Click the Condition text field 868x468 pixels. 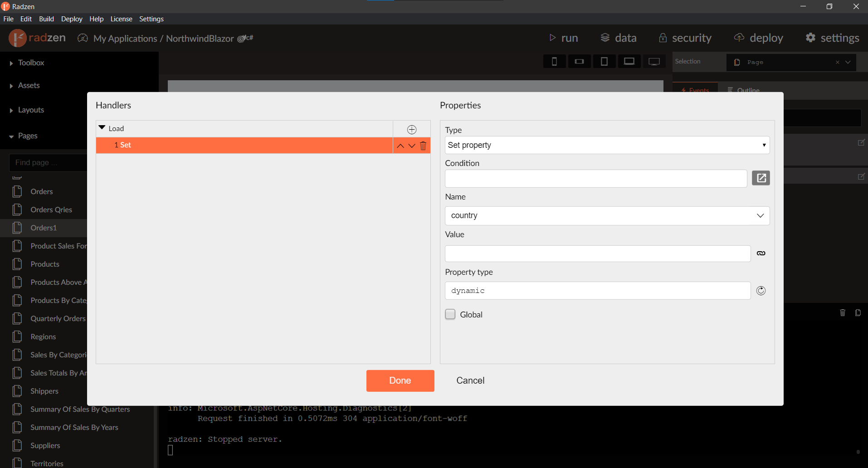point(595,179)
